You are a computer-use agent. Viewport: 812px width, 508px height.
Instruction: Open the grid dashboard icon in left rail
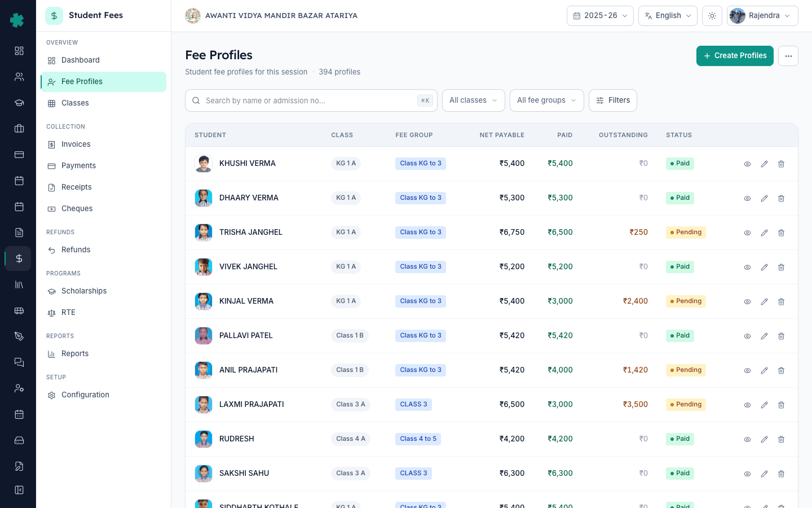[x=19, y=51]
